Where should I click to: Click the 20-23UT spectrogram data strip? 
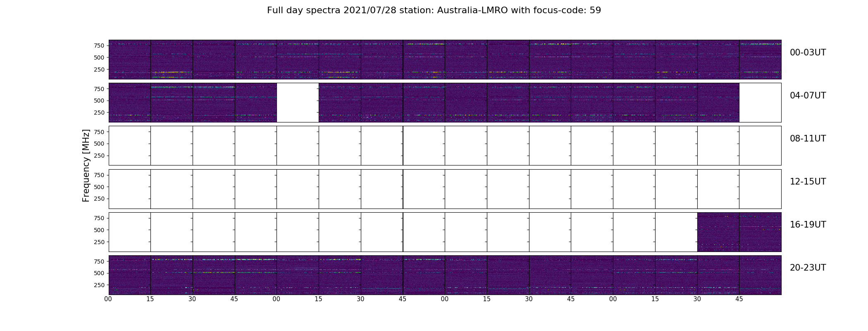[445, 275]
